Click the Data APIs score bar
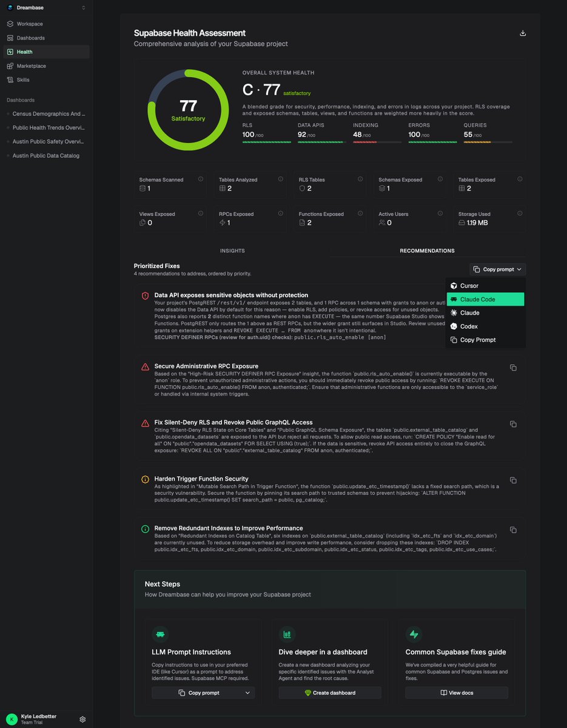Screen dimensions: 567x728 [322, 142]
